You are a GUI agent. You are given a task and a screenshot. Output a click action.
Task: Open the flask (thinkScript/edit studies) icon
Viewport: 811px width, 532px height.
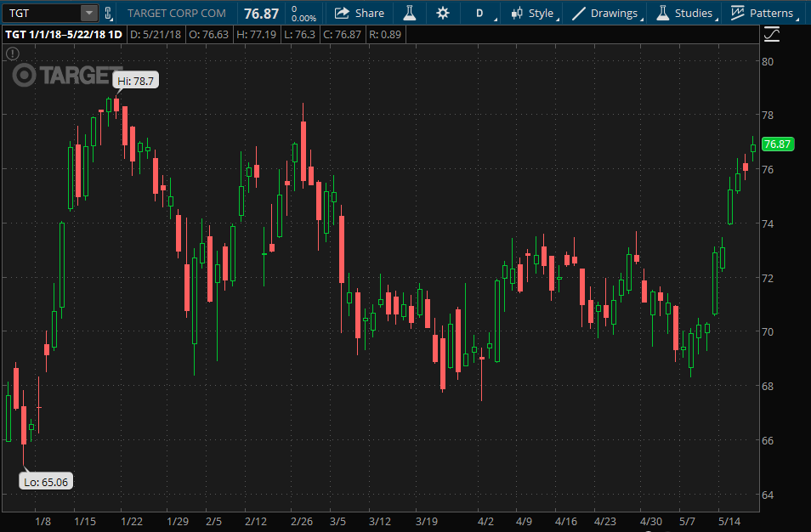[x=410, y=13]
